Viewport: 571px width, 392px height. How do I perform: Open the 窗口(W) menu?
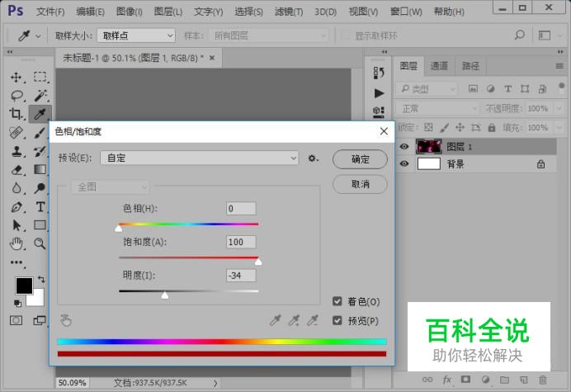(x=406, y=12)
